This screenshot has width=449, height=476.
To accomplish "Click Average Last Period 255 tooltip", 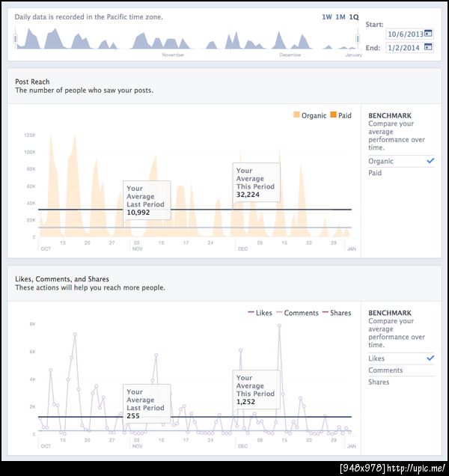I will pyautogui.click(x=147, y=403).
